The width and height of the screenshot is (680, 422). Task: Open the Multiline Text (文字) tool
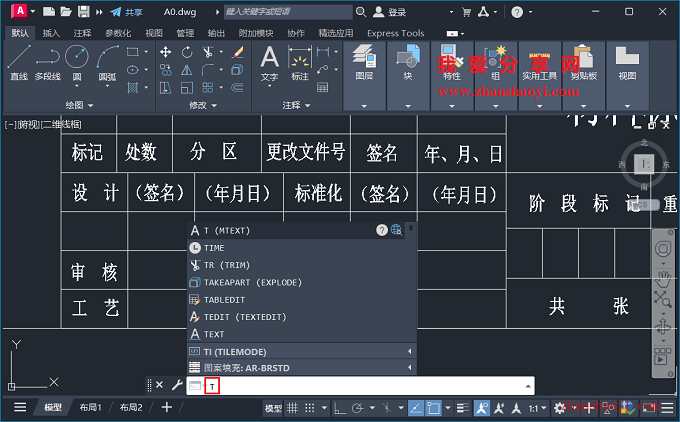(x=269, y=63)
